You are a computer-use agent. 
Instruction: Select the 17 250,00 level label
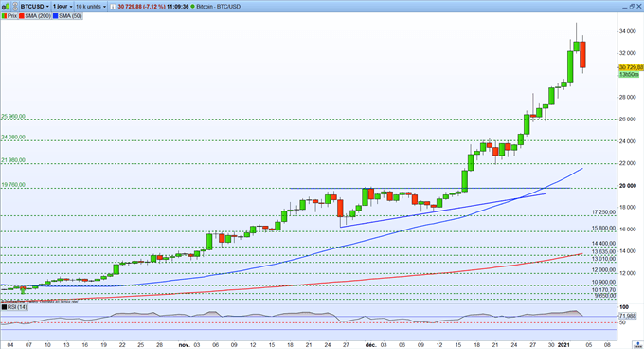[603, 212]
